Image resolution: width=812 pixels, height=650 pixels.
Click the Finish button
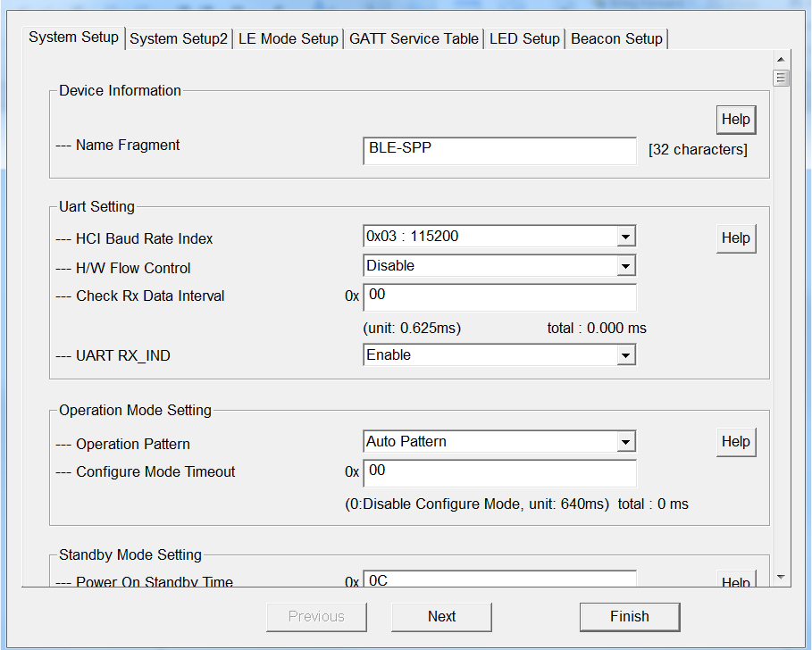coord(629,617)
